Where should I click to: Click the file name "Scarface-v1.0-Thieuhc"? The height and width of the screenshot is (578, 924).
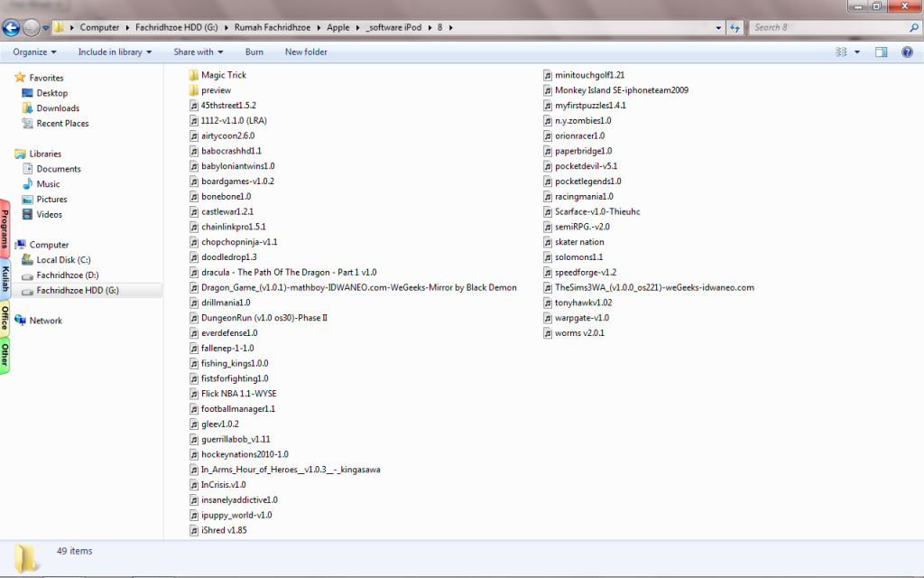597,211
